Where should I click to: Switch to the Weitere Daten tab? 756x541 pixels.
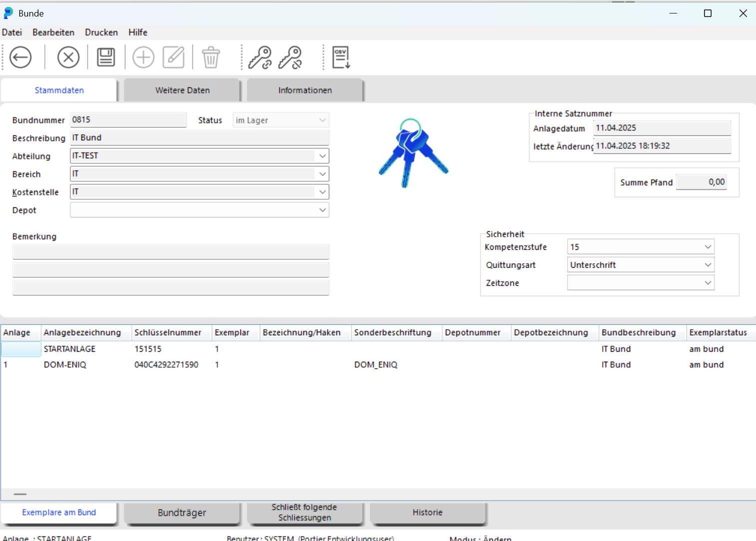182,90
